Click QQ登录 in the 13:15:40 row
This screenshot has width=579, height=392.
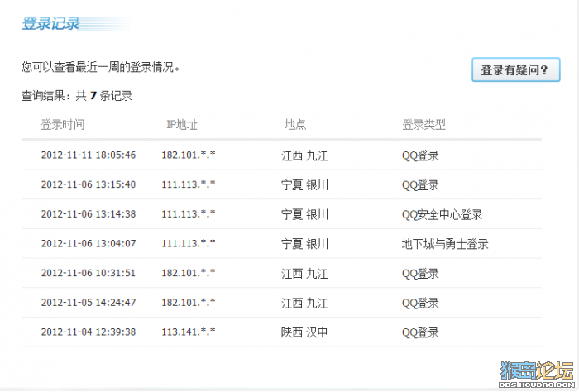(x=420, y=185)
